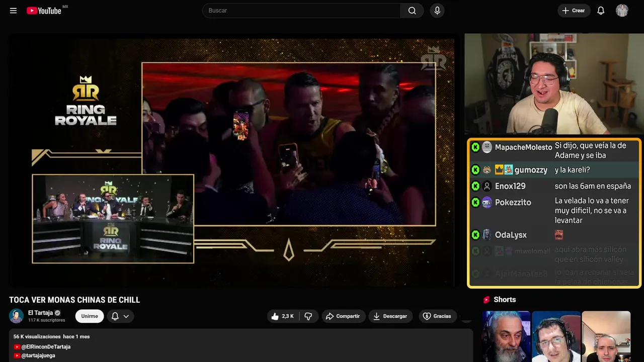Viewport: 644px width, 362px height.
Task: Click Descargar to download the video
Action: [x=390, y=316]
